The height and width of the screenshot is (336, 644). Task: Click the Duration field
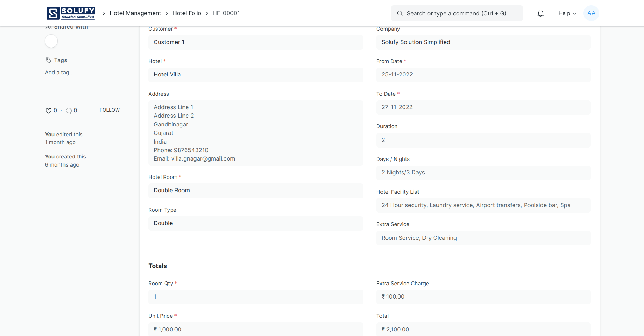[x=483, y=140]
